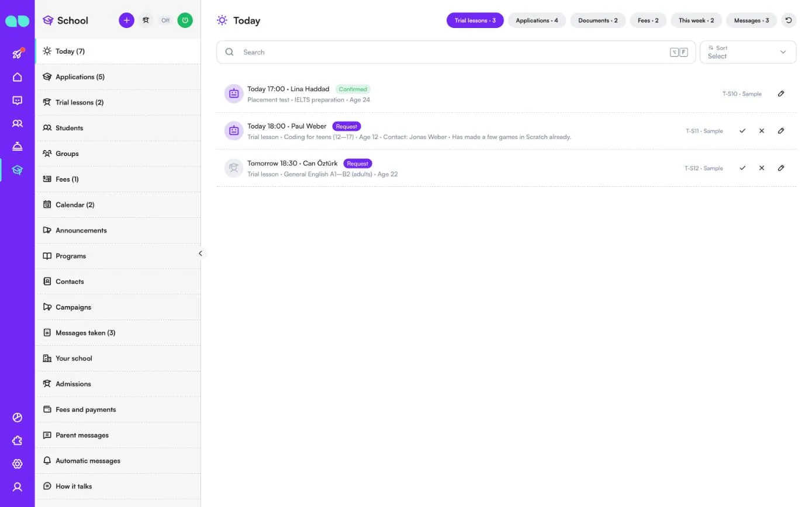Image resolution: width=812 pixels, height=507 pixels.
Task: Open the pie chart analytics icon
Action: coord(18,418)
